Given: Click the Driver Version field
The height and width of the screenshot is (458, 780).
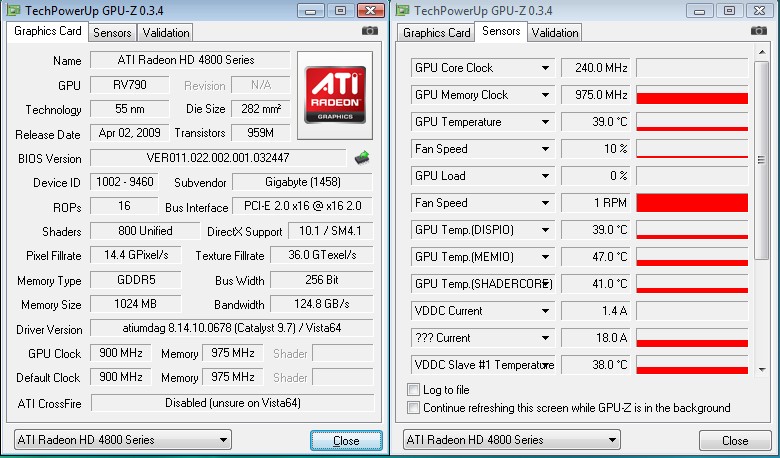Looking at the screenshot, I should (231, 328).
